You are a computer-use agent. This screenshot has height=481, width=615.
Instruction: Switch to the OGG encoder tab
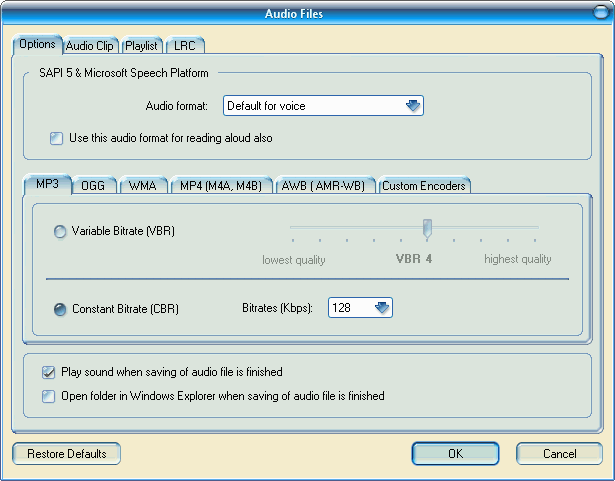tap(93, 186)
